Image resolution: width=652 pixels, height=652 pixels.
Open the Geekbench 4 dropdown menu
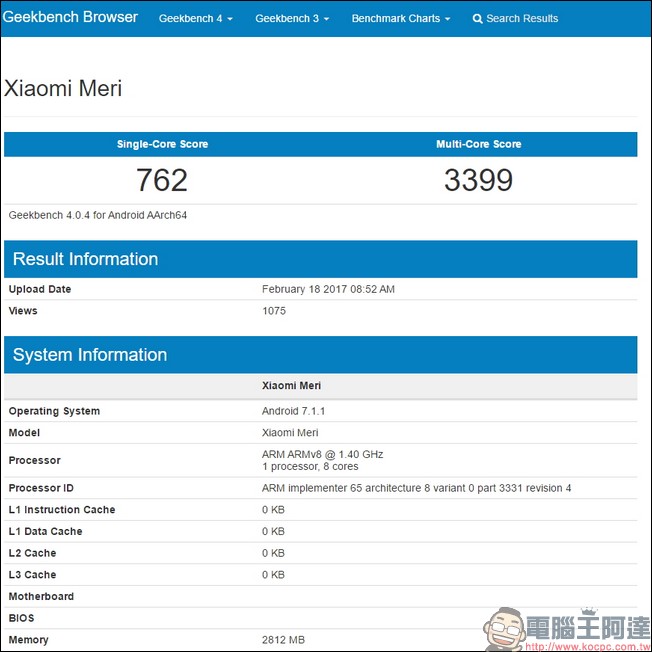tap(195, 19)
